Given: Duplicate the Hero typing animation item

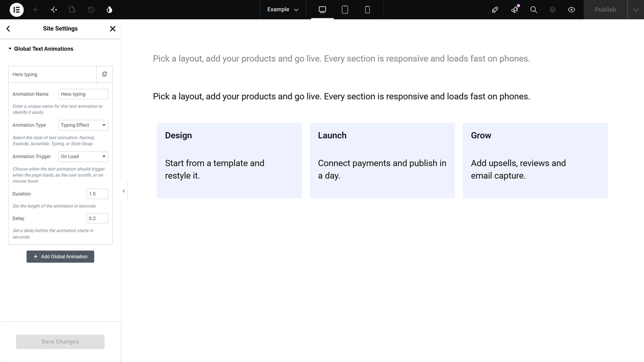Looking at the screenshot, I should coord(105,74).
